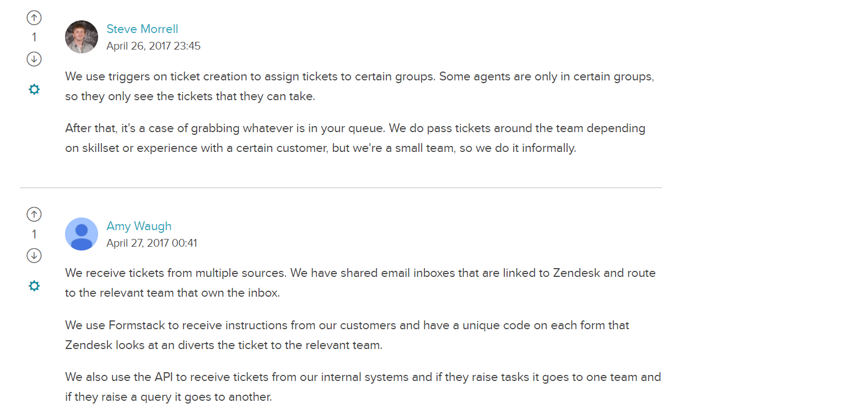The width and height of the screenshot is (868, 414).
Task: Click the horizontal divider between the two comments
Action: pyautogui.click(x=341, y=188)
